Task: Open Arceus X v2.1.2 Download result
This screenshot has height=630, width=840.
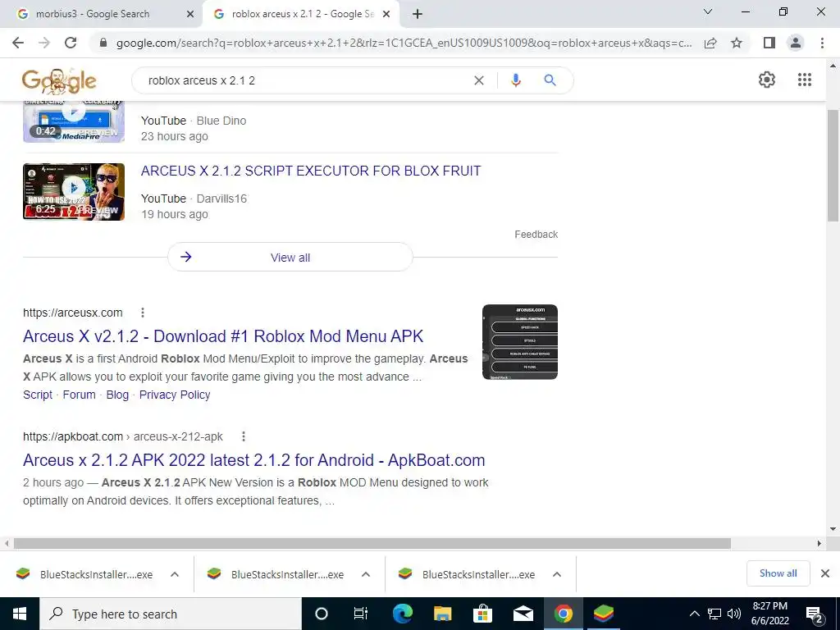Action: click(x=223, y=336)
